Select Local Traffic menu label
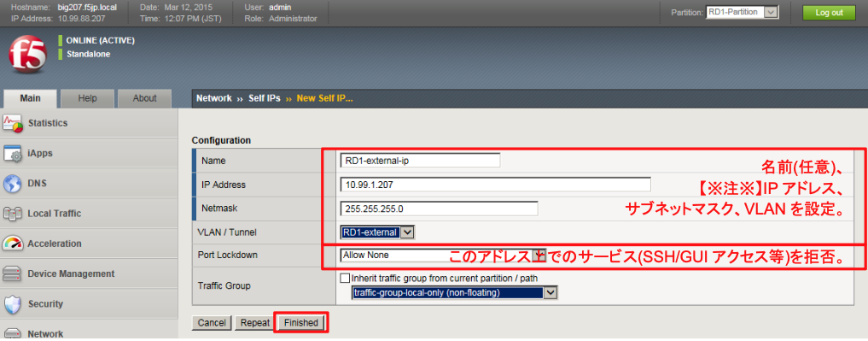Screen dimensions: 868x341 click(55, 214)
